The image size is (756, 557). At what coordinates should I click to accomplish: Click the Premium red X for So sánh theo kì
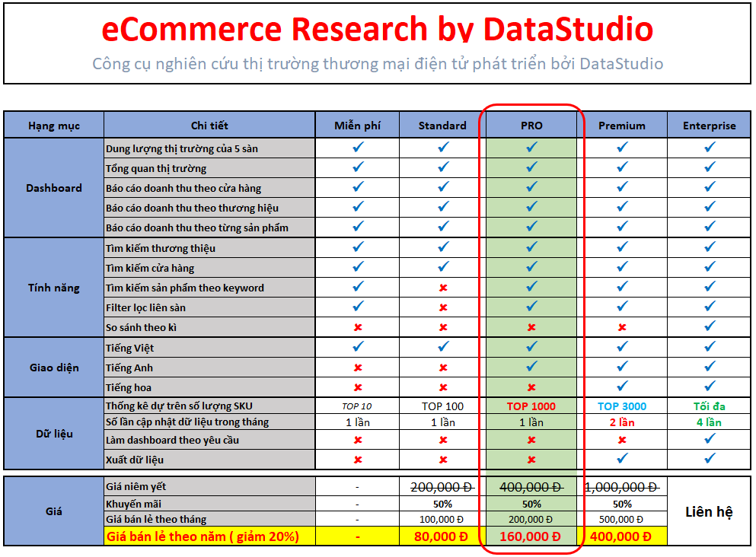coord(622,327)
